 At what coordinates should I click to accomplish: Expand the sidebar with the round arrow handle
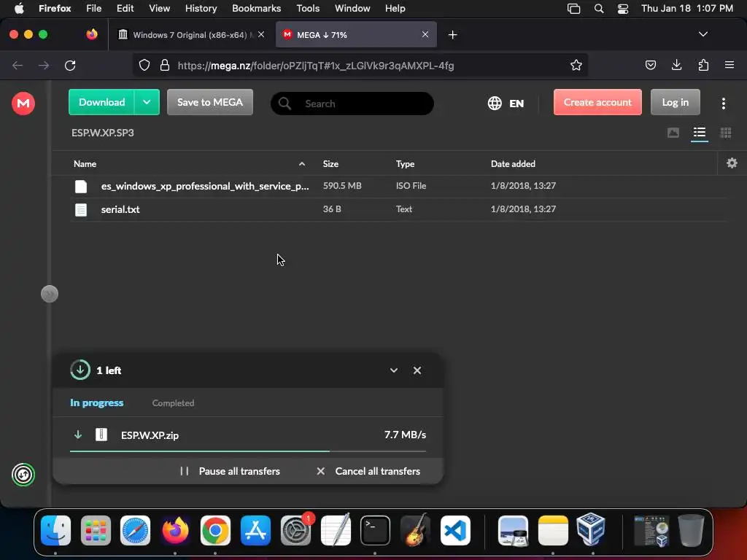point(50,294)
